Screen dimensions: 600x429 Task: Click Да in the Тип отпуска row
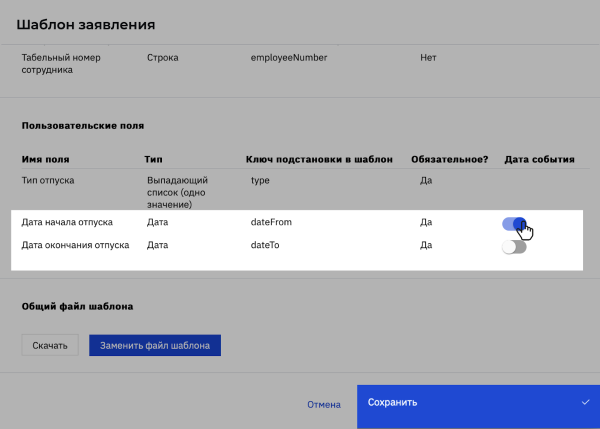point(426,180)
